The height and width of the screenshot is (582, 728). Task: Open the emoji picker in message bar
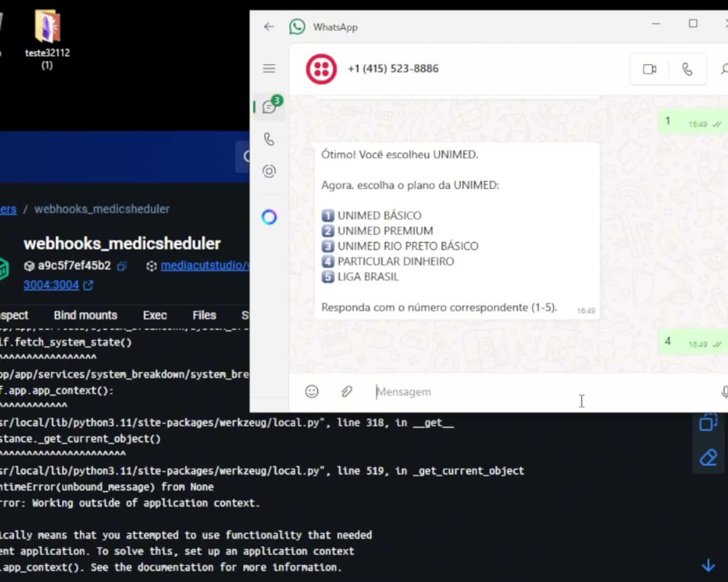pyautogui.click(x=312, y=391)
